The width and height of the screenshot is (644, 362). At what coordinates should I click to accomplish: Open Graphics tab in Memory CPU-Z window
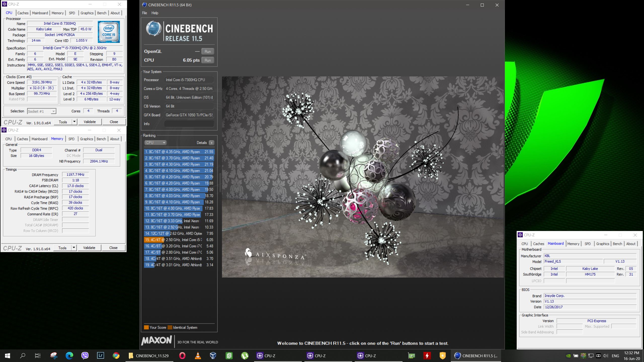point(87,139)
